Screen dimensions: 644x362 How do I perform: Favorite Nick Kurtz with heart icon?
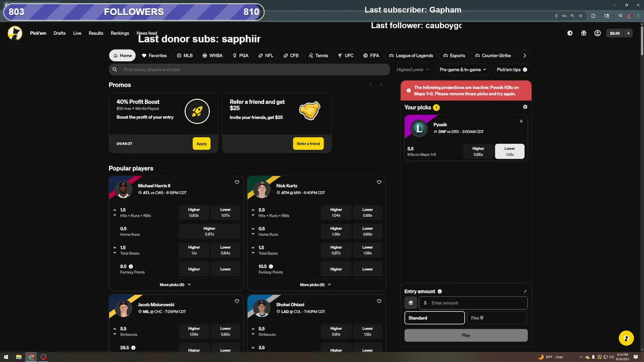[x=379, y=183]
